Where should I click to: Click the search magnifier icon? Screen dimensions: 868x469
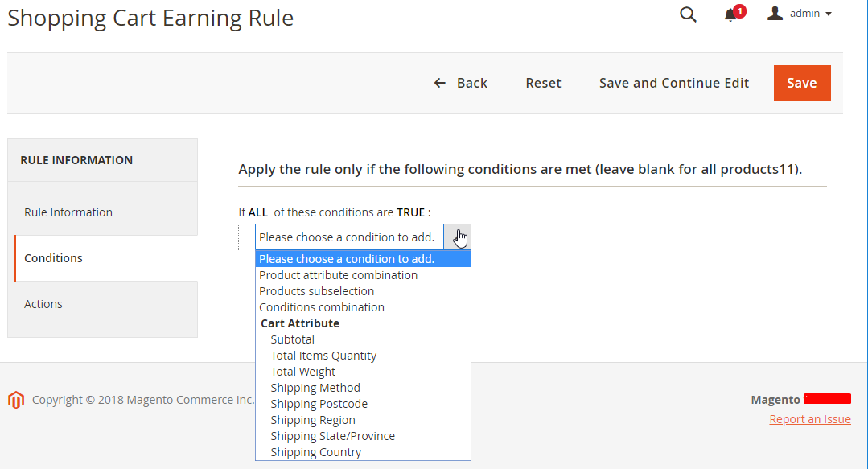click(x=688, y=14)
